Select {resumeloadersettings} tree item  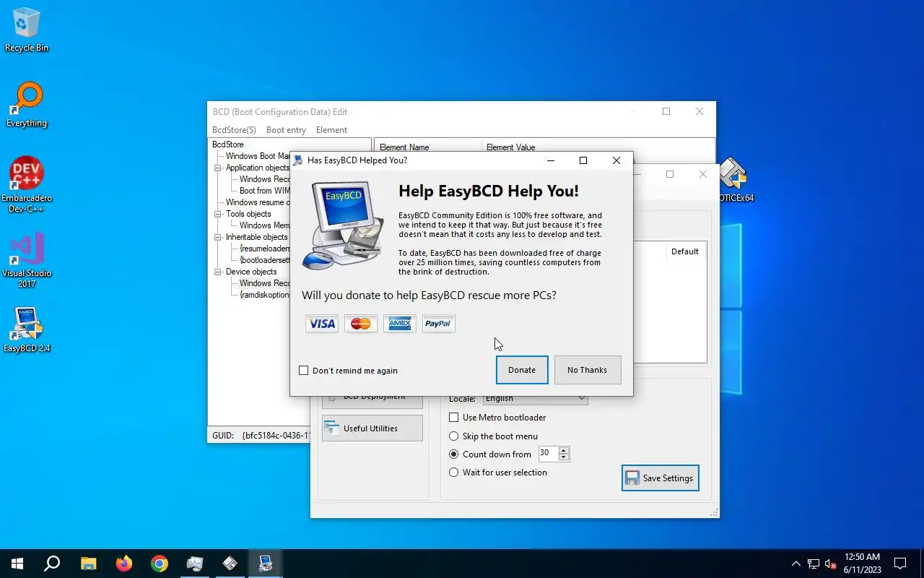pos(264,249)
